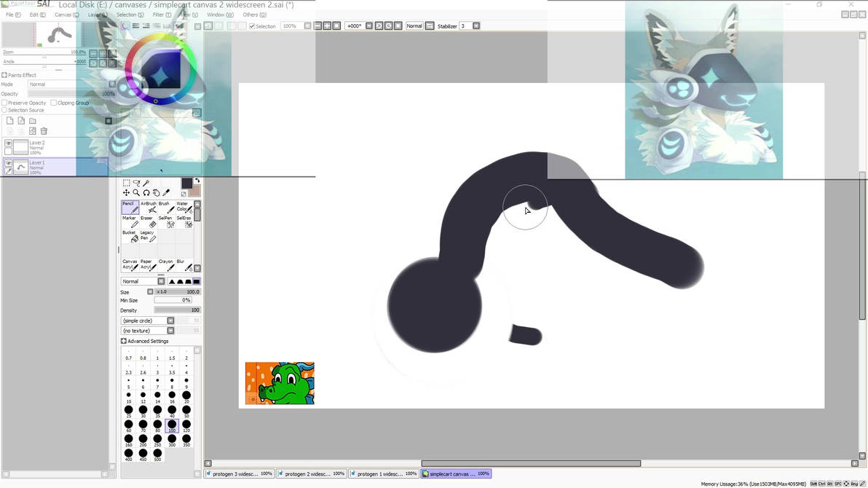Choose the magic wand tool
The height and width of the screenshot is (488, 868).
146,183
